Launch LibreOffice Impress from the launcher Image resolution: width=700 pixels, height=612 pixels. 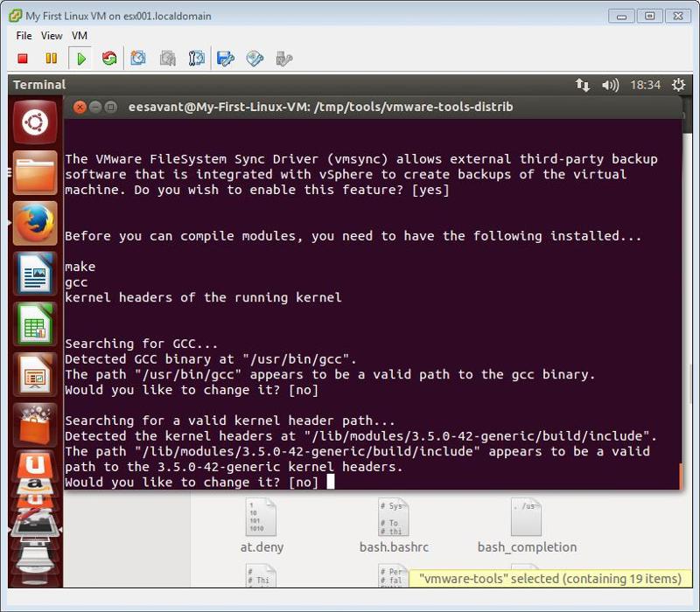35,375
